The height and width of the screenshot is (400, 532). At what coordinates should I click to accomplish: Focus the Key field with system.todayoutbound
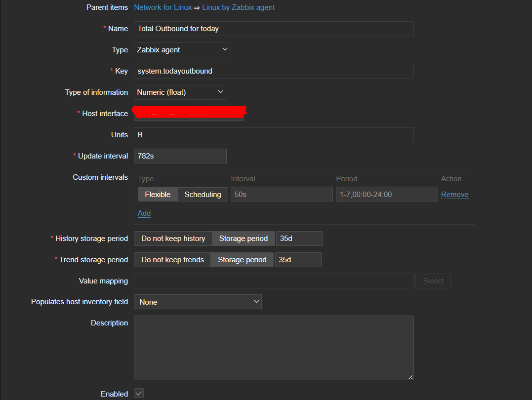tap(274, 71)
